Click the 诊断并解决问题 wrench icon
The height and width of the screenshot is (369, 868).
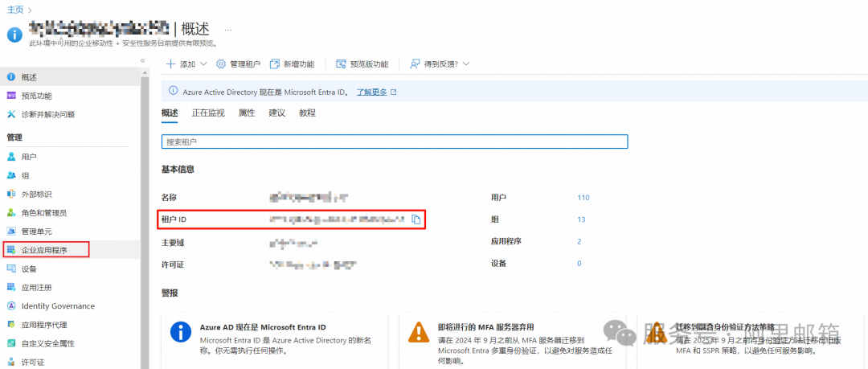(x=11, y=114)
